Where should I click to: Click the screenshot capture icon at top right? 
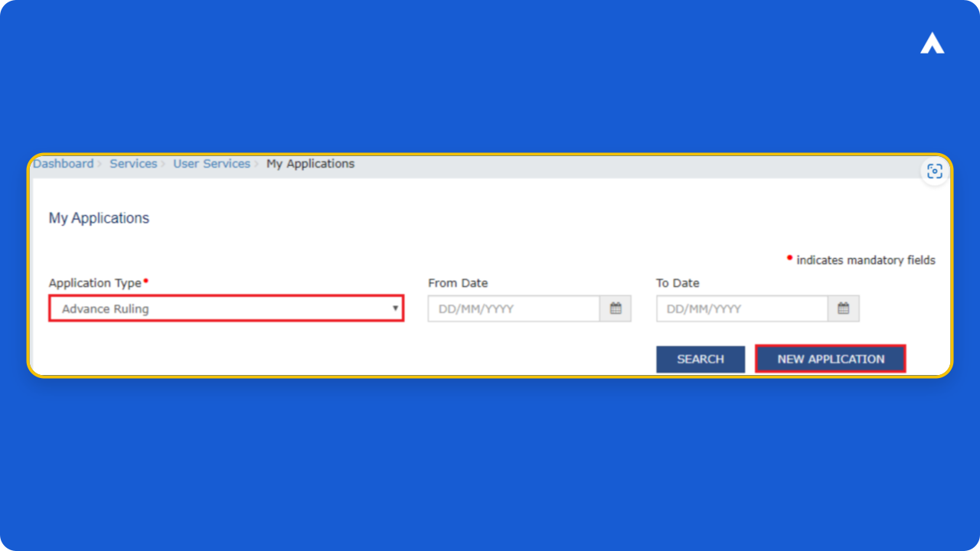click(x=935, y=171)
